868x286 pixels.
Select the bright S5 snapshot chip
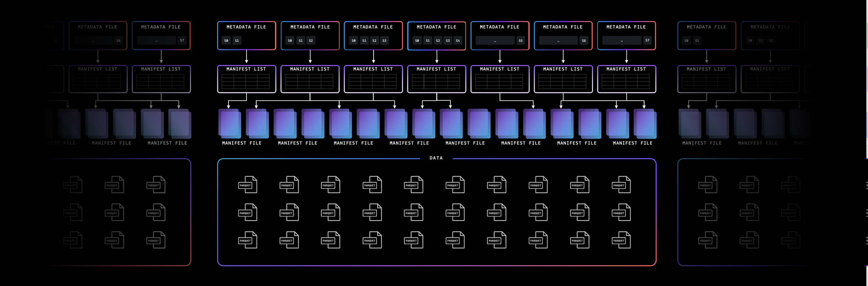(x=520, y=41)
